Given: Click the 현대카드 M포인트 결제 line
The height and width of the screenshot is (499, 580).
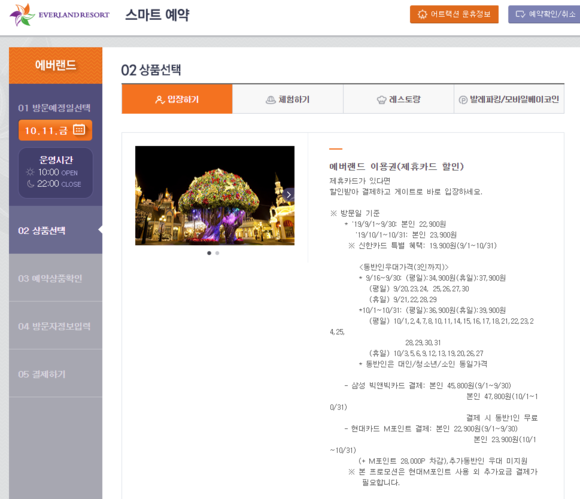Looking at the screenshot, I should 431,429.
